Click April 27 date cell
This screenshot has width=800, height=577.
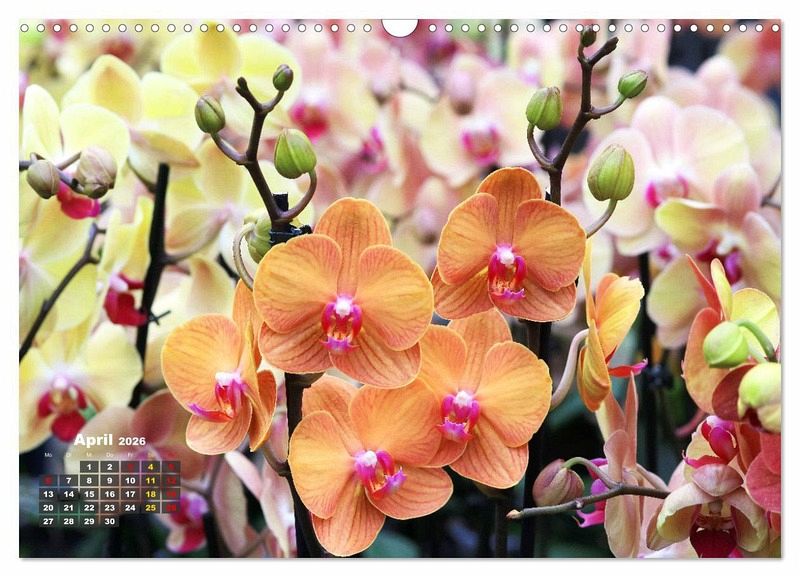tap(48, 521)
